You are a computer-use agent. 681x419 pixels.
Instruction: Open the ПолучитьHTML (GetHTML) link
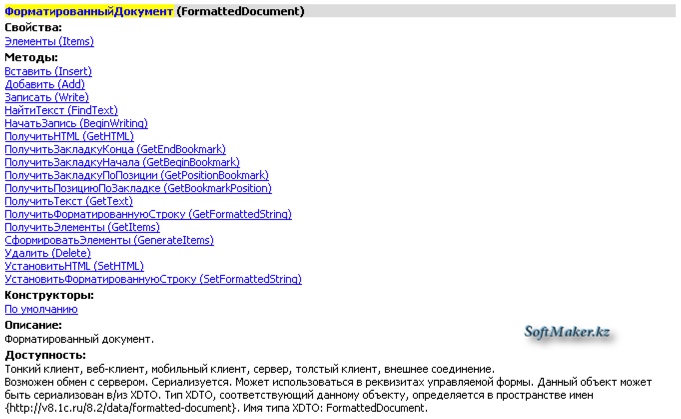pos(69,136)
